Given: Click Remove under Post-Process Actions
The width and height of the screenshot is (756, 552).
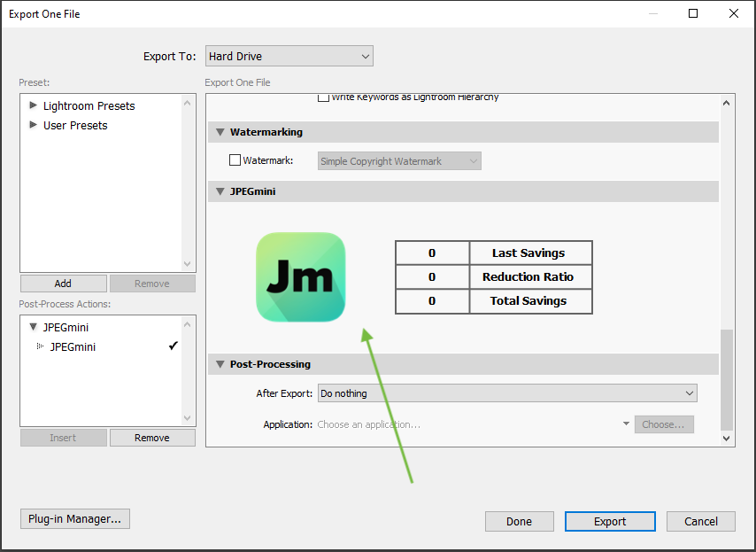Looking at the screenshot, I should point(152,438).
